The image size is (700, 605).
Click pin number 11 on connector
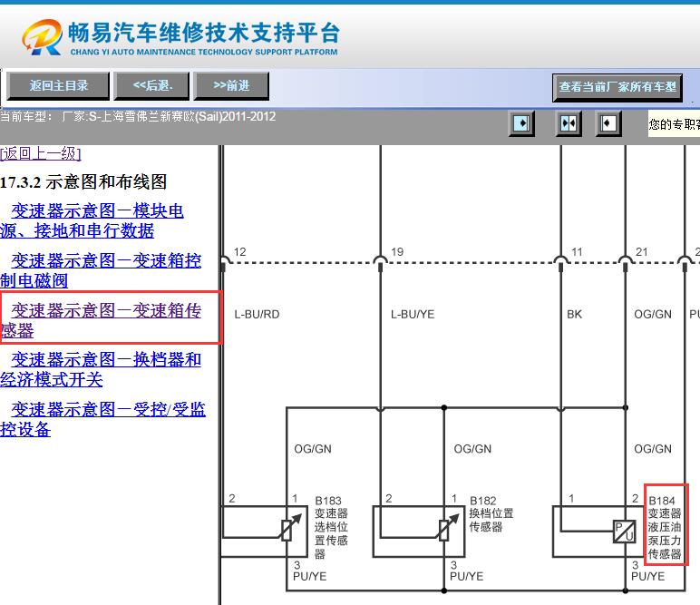[577, 252]
